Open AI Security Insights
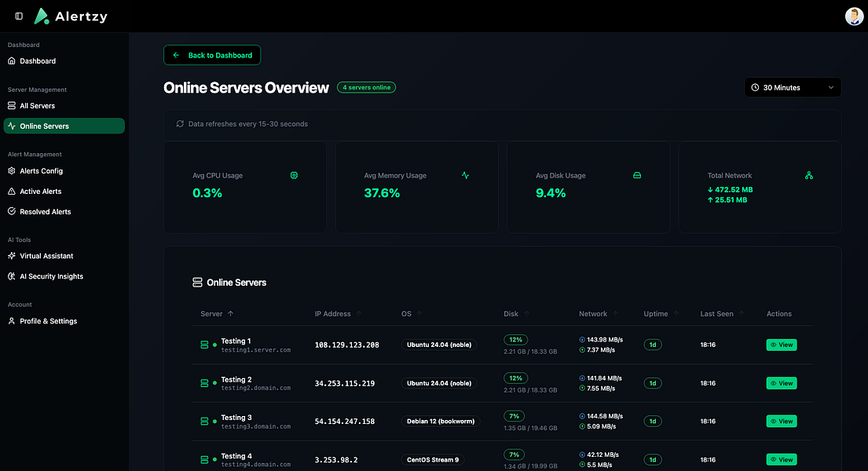This screenshot has width=868, height=471. pyautogui.click(x=64, y=277)
